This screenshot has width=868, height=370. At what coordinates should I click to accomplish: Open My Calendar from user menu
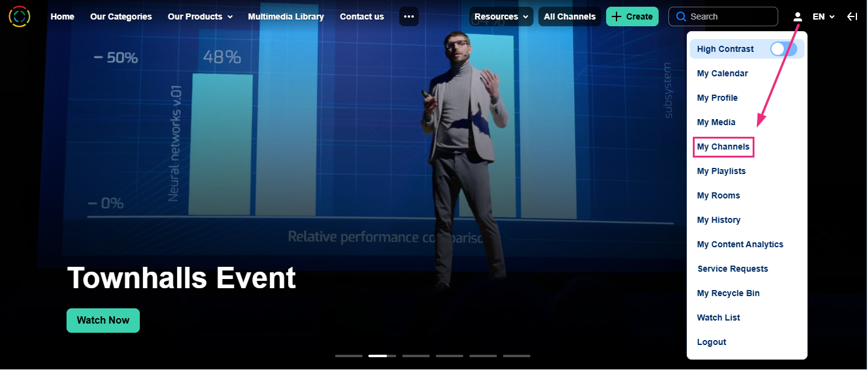point(722,73)
